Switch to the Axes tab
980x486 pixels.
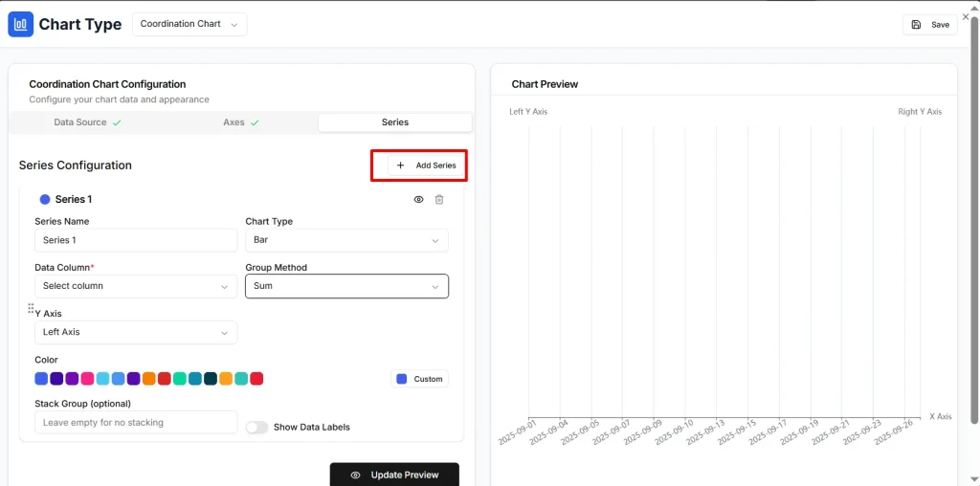point(240,122)
